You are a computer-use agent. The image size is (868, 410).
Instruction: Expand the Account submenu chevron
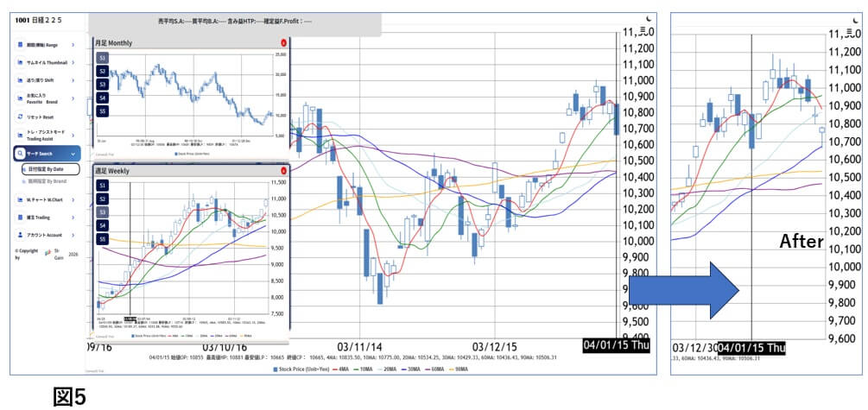tap(73, 235)
